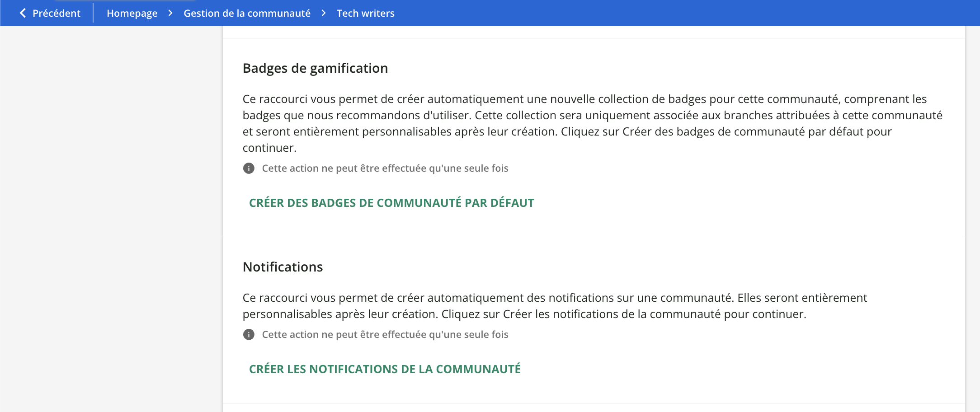The image size is (980, 412).
Task: Click CRÉER DES BADGES DE COMMUNAUTÉ PAR DÉFAUT
Action: point(391,202)
